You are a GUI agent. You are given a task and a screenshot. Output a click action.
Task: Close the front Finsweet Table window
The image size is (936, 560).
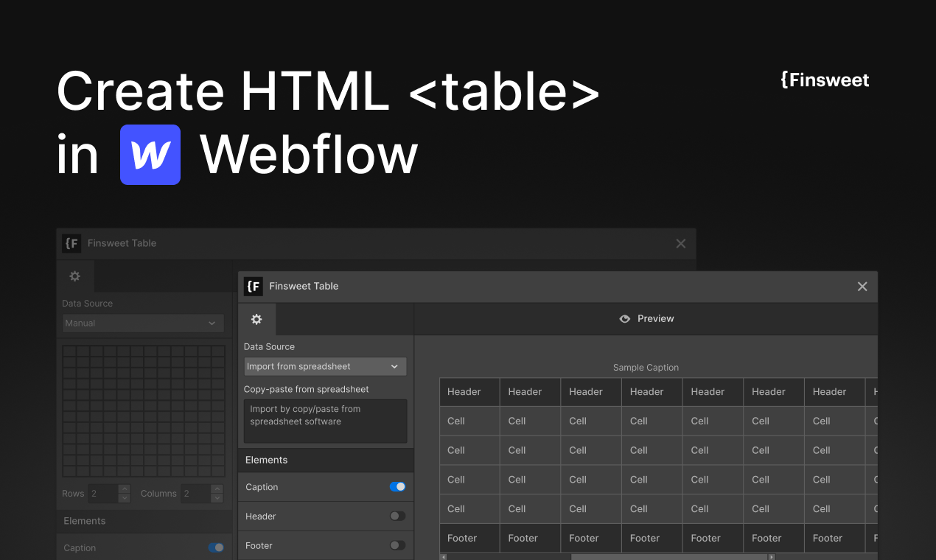(x=862, y=287)
